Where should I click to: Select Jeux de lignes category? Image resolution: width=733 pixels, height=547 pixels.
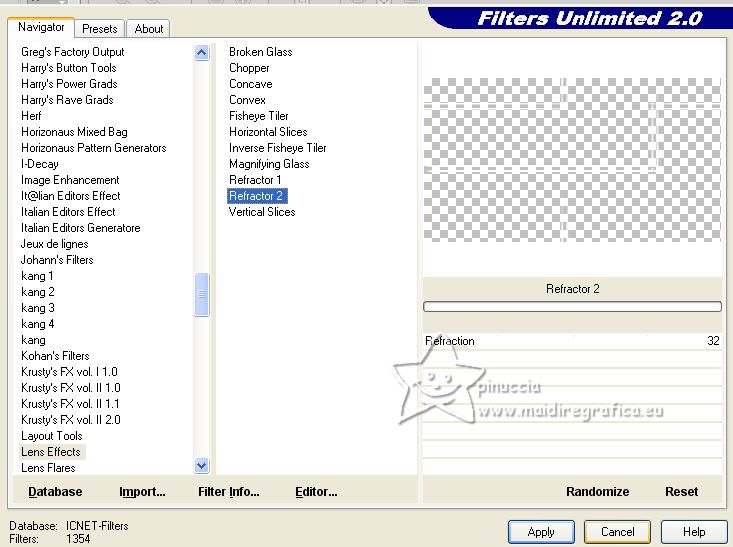point(55,244)
